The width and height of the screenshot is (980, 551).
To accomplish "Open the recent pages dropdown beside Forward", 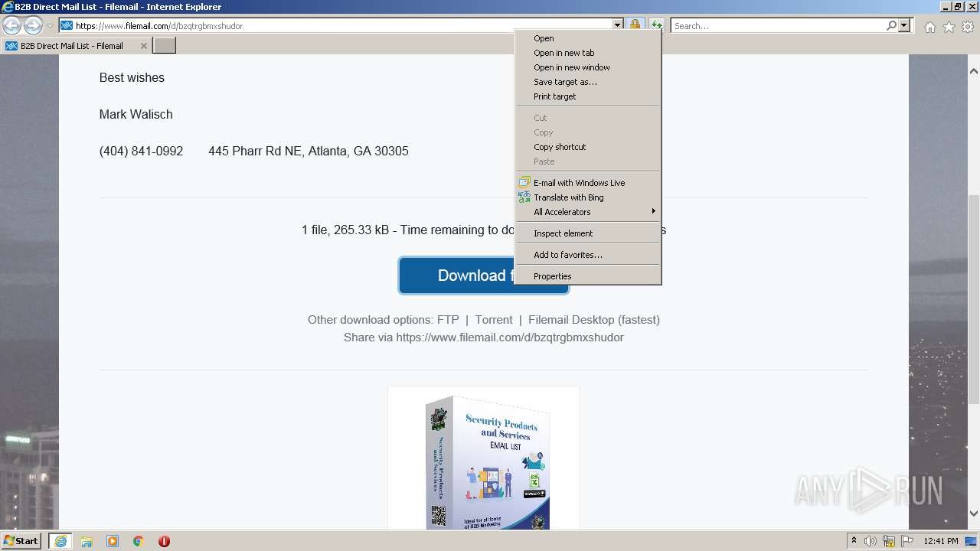I will pos(50,26).
